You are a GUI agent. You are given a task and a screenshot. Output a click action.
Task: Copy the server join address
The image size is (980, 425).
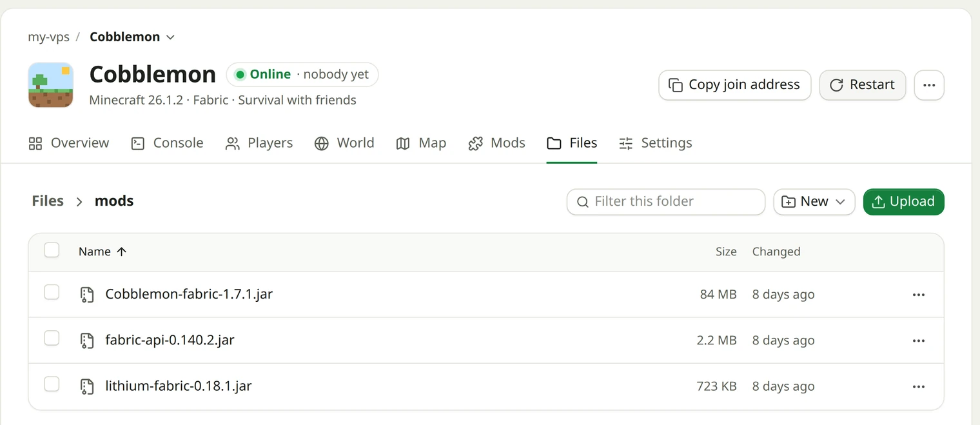pos(734,85)
